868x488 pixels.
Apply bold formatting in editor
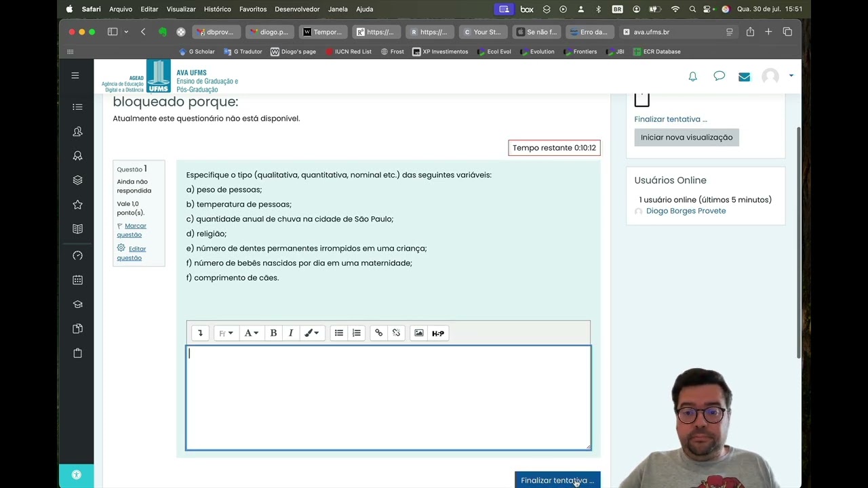coord(273,333)
